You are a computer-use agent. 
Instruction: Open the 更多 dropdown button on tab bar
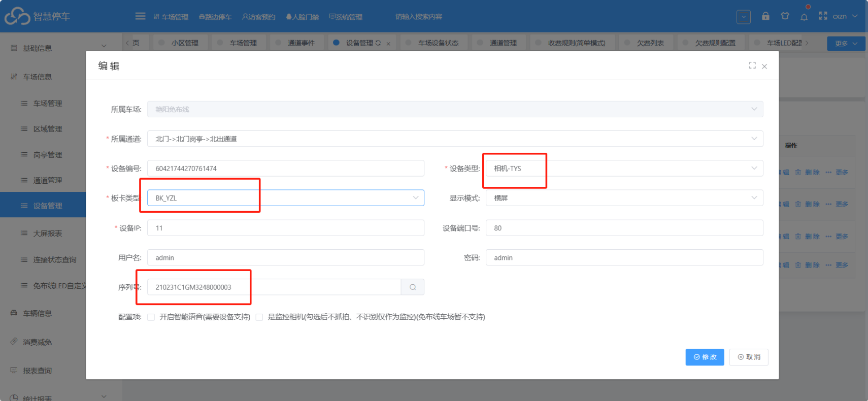coord(846,43)
